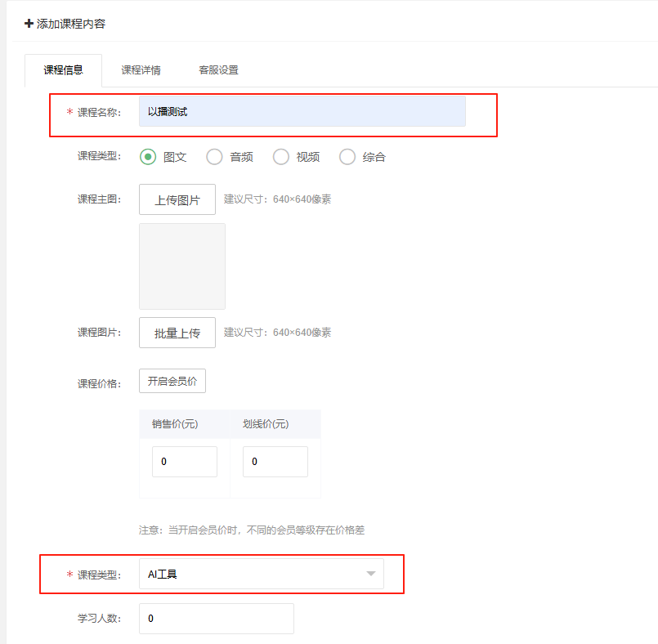Click the 添加课程内容 header text
Viewport: 658px width, 644px height.
[71, 24]
